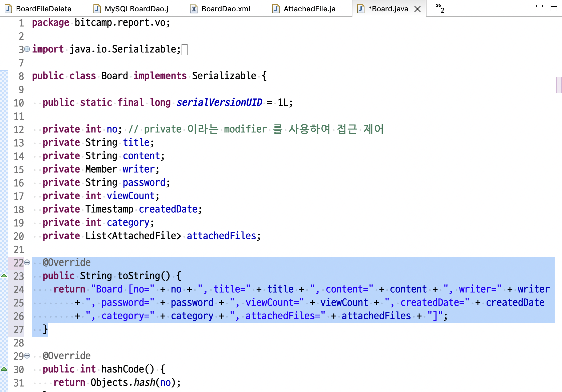Minimize the editor area
The width and height of the screenshot is (562, 392).
[539, 6]
